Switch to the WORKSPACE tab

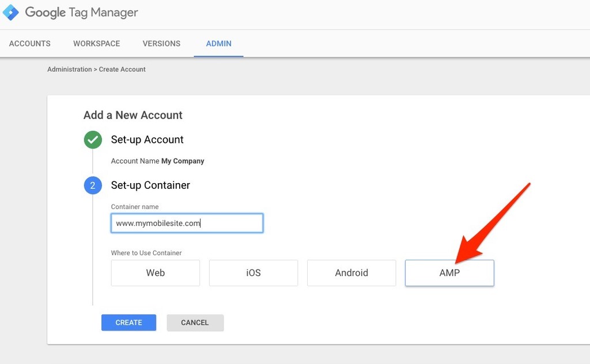96,43
